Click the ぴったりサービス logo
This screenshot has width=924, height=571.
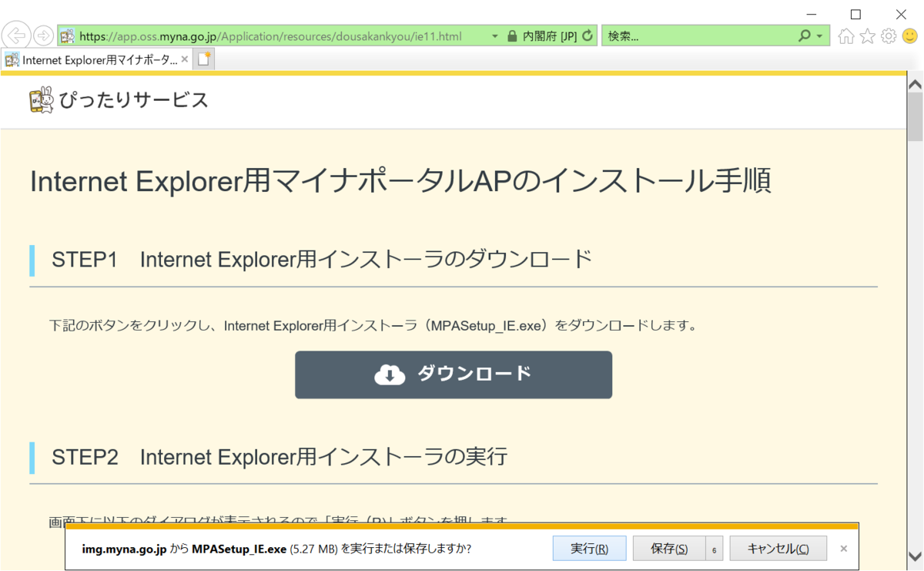pos(119,100)
